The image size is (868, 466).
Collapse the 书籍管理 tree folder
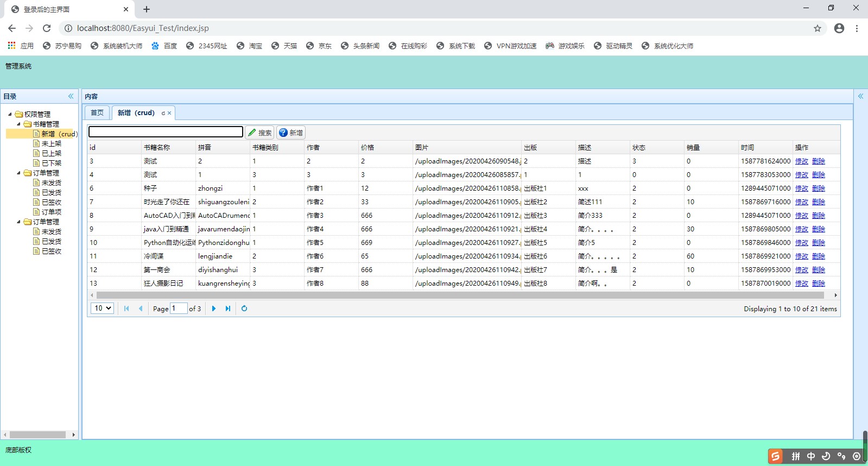tap(18, 124)
